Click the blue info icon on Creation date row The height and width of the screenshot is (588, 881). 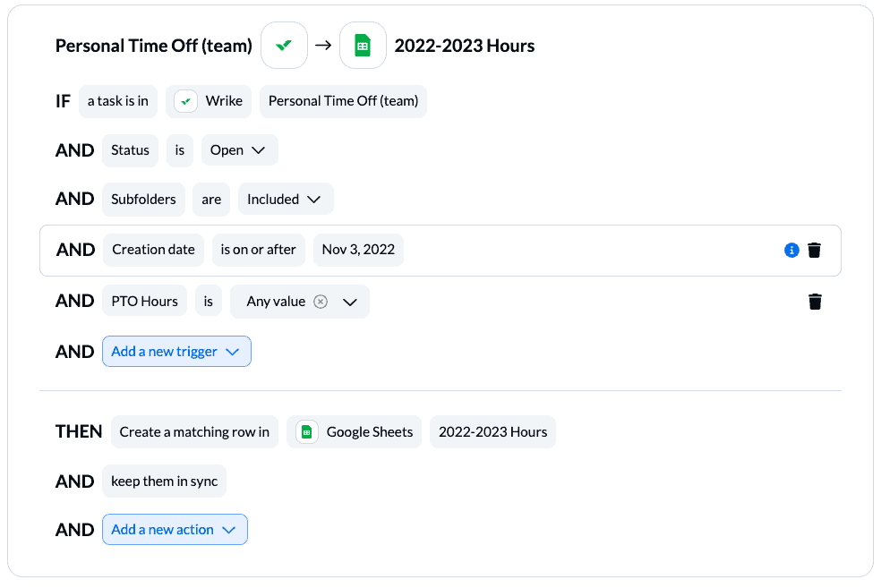click(x=791, y=250)
